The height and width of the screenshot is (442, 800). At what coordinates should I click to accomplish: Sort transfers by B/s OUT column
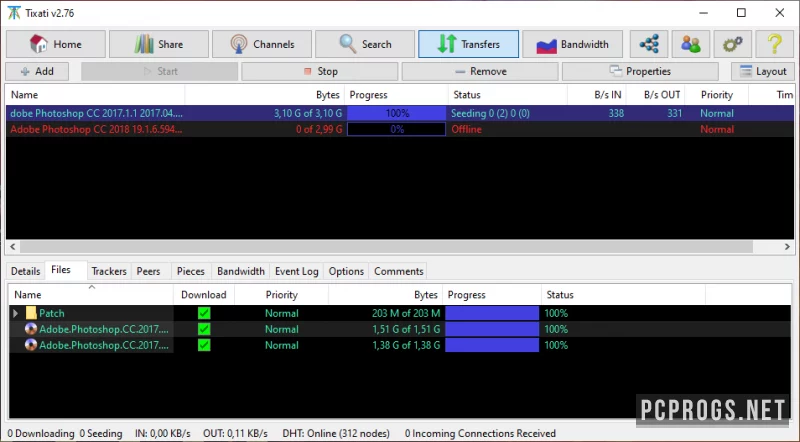[656, 95]
